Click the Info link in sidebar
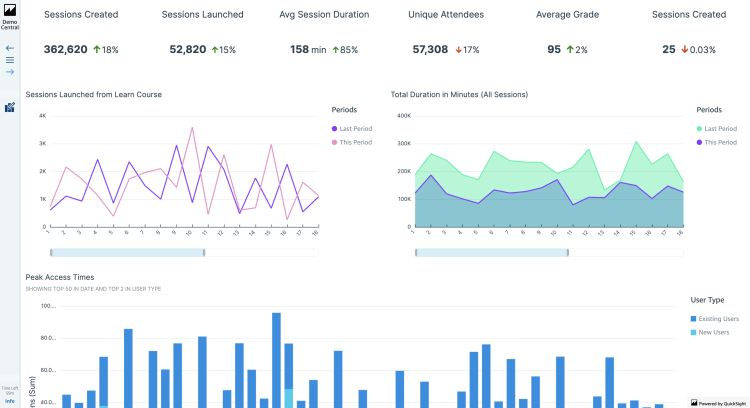Viewport: 750px width, 408px height. tap(9, 400)
